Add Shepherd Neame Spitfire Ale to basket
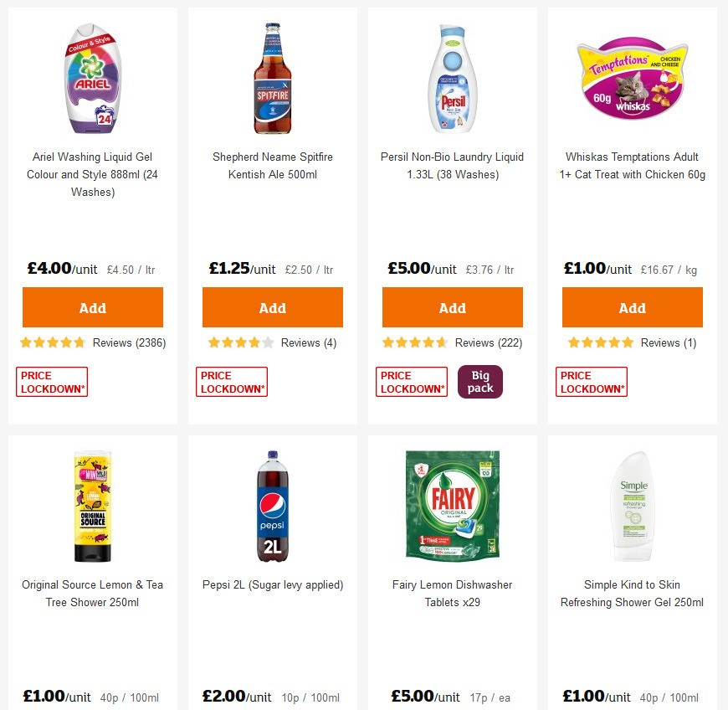 tap(272, 307)
